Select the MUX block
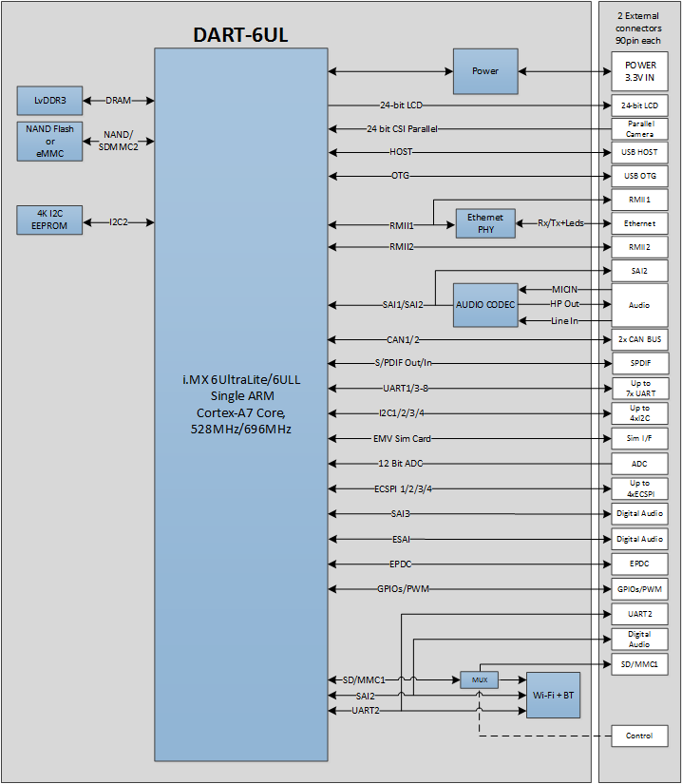Screen dimensions: 682x784 [479, 679]
